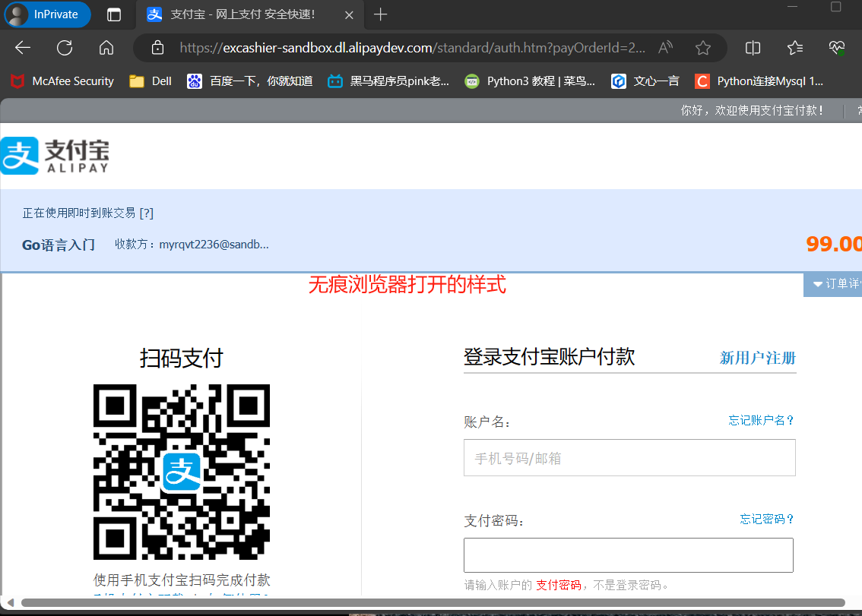Open the favorites list icon

(x=795, y=48)
